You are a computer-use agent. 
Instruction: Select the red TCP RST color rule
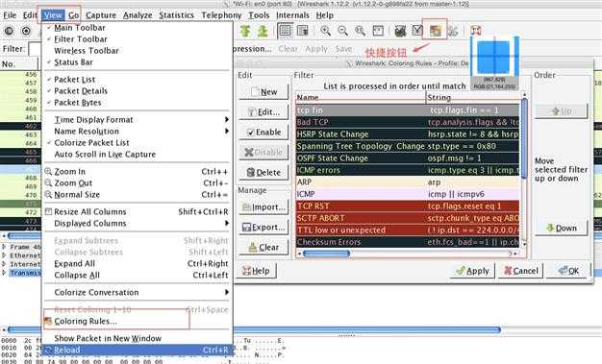408,206
